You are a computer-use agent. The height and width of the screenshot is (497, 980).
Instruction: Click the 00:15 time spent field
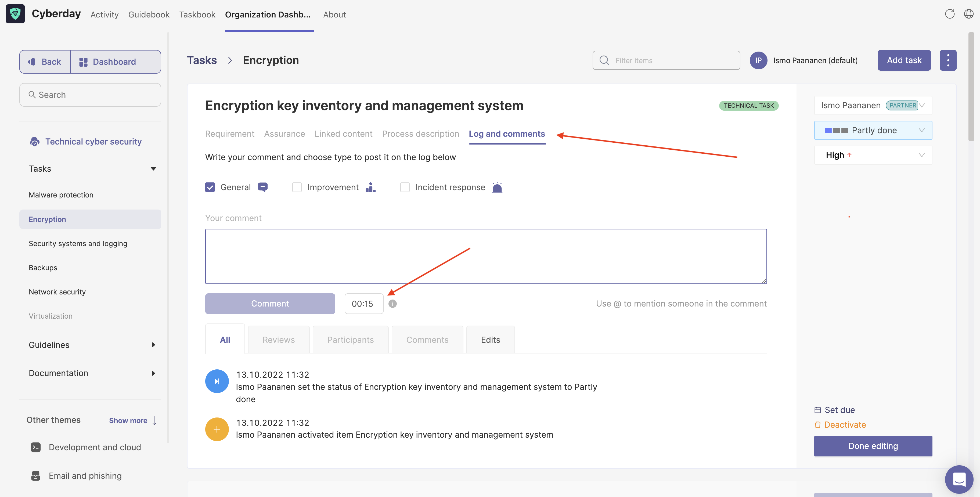pyautogui.click(x=364, y=304)
